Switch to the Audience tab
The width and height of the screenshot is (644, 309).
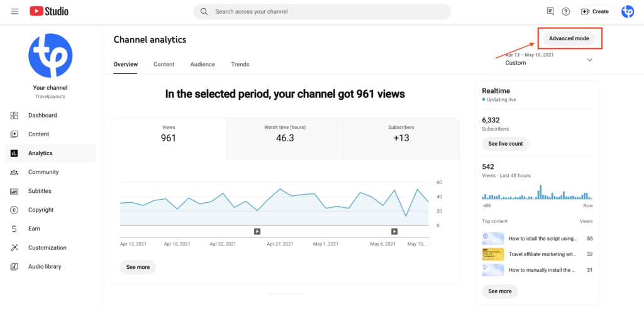point(203,64)
